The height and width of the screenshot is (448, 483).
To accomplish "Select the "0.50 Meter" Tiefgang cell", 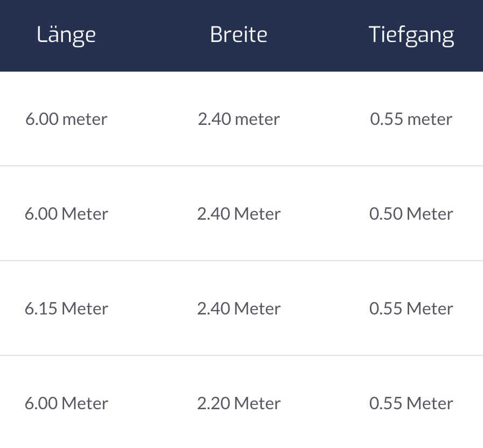I will coord(411,214).
